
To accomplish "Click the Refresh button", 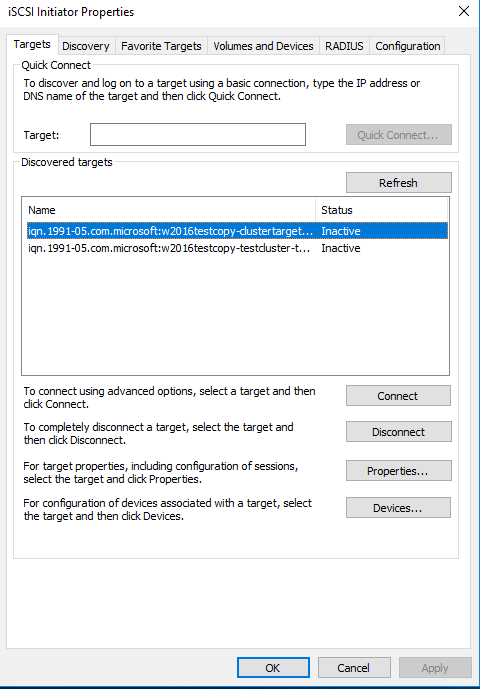I will click(x=399, y=182).
